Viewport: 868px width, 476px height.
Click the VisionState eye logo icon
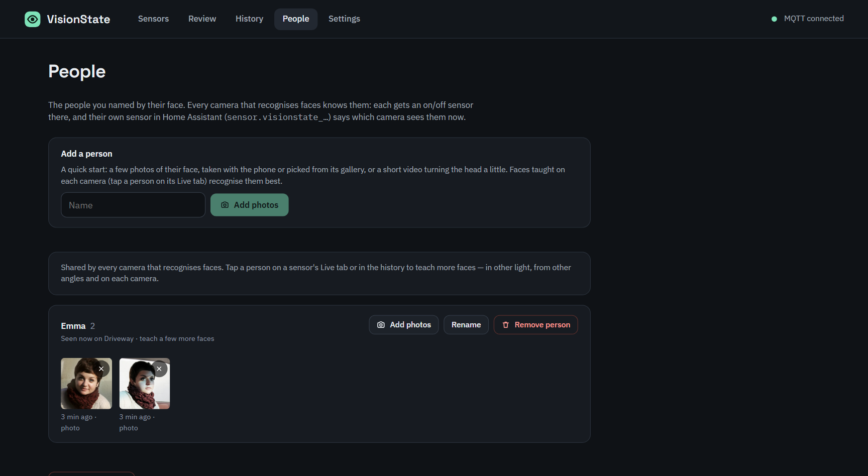click(x=33, y=19)
